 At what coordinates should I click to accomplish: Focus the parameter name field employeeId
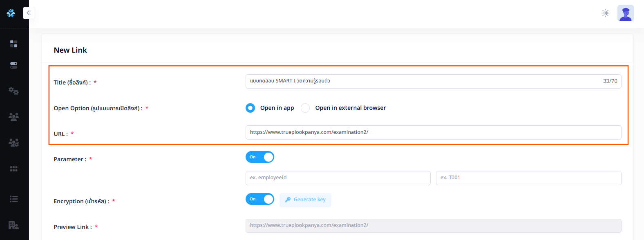[x=338, y=178]
